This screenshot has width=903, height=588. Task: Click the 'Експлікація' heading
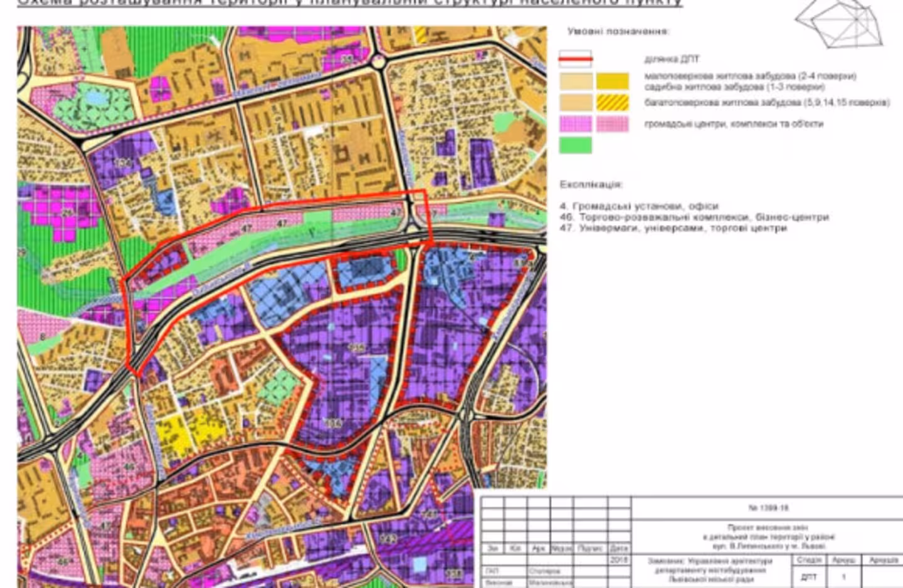click(x=591, y=184)
